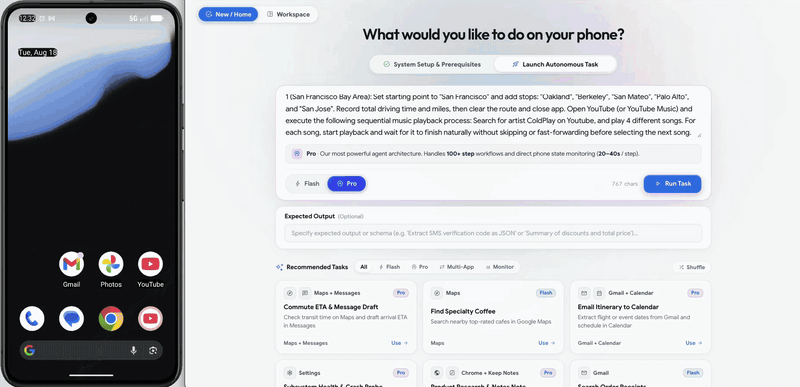This screenshot has height=387, width=800.
Task: Tap the phone's Google search bar
Action: point(91,350)
